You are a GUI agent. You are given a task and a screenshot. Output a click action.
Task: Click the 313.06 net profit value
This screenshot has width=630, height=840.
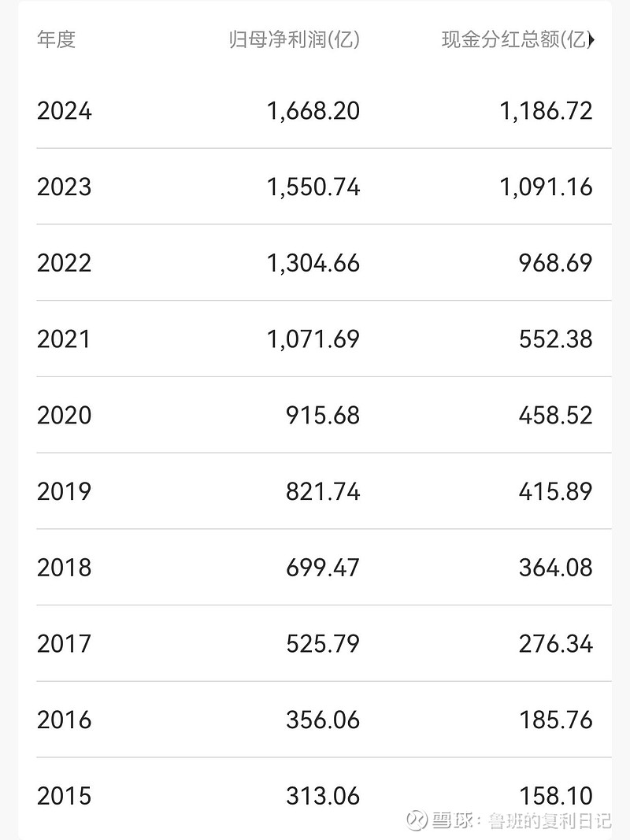(322, 795)
